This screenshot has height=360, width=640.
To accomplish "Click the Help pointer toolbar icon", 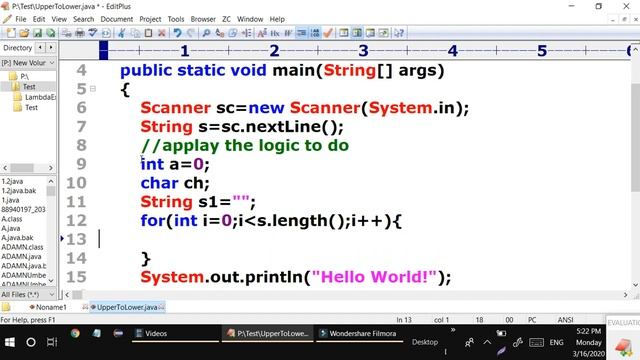I will pyautogui.click(x=399, y=33).
